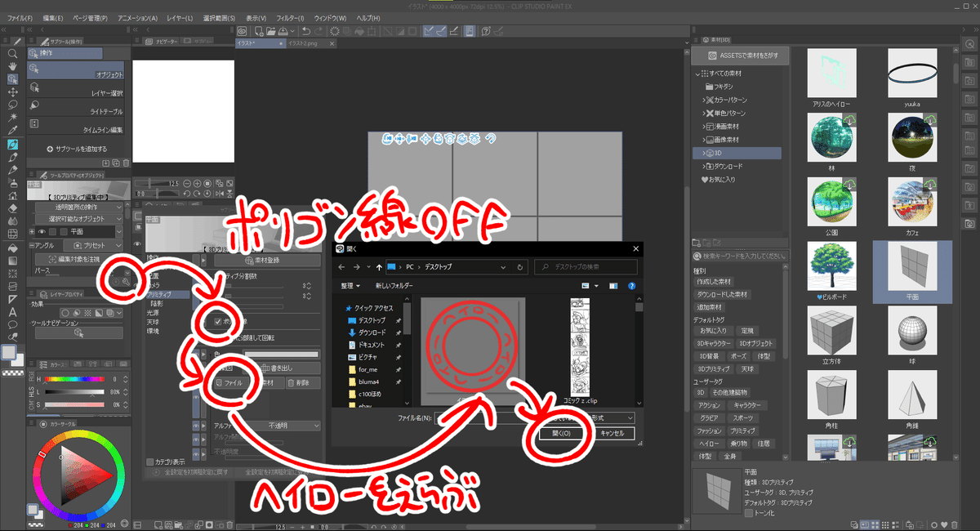Image resolution: width=980 pixels, height=531 pixels.
Task: Open アルファ 不透明 dropdown
Action: point(281,426)
